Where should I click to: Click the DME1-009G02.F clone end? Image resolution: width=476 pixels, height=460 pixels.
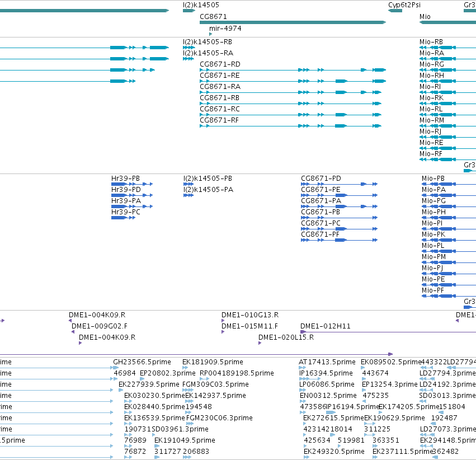[73, 332]
